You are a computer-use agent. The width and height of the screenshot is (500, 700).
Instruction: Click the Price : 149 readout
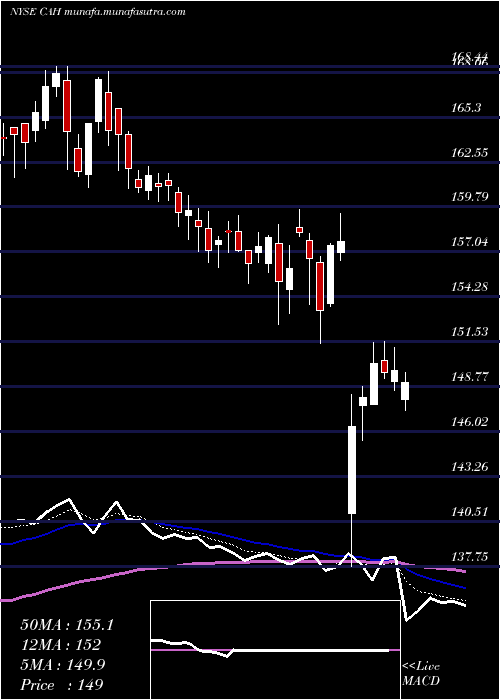[62, 685]
